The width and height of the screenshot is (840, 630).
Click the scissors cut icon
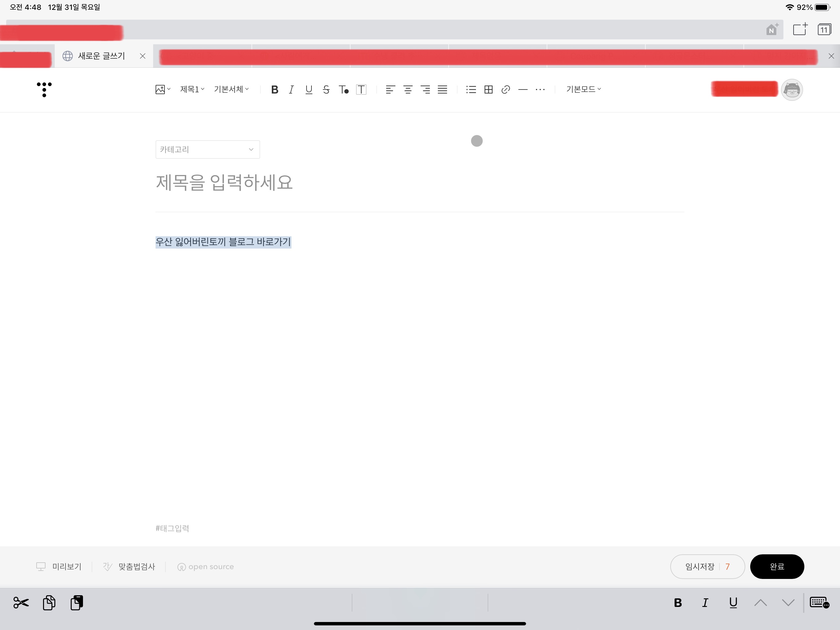21,603
